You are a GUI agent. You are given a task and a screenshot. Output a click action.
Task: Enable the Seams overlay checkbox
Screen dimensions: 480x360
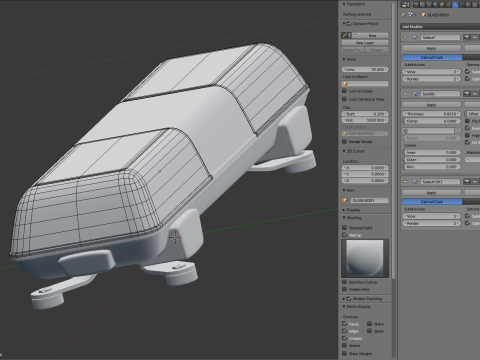(x=345, y=345)
